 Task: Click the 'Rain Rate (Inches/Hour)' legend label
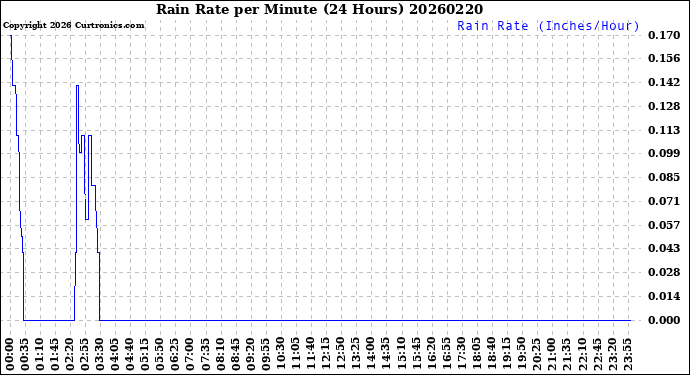click(x=548, y=26)
